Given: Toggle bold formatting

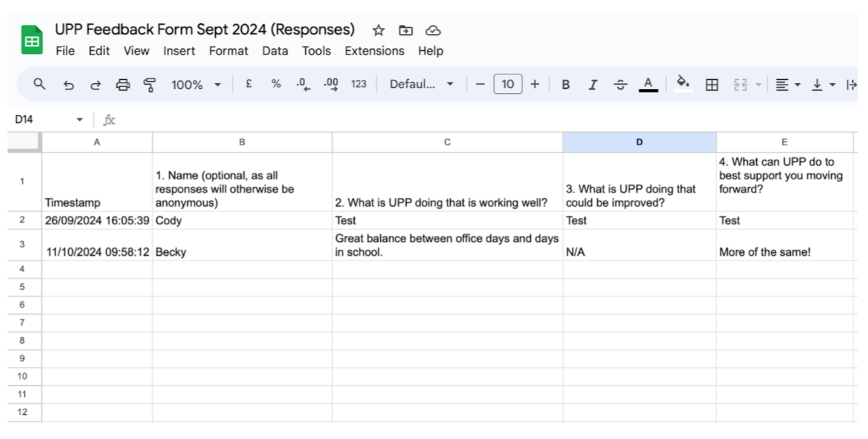Looking at the screenshot, I should pos(566,85).
